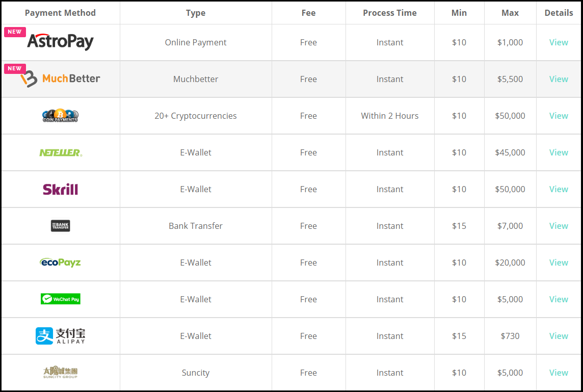
Task: View details for 20+ Cryptocurrencies row
Action: [559, 116]
